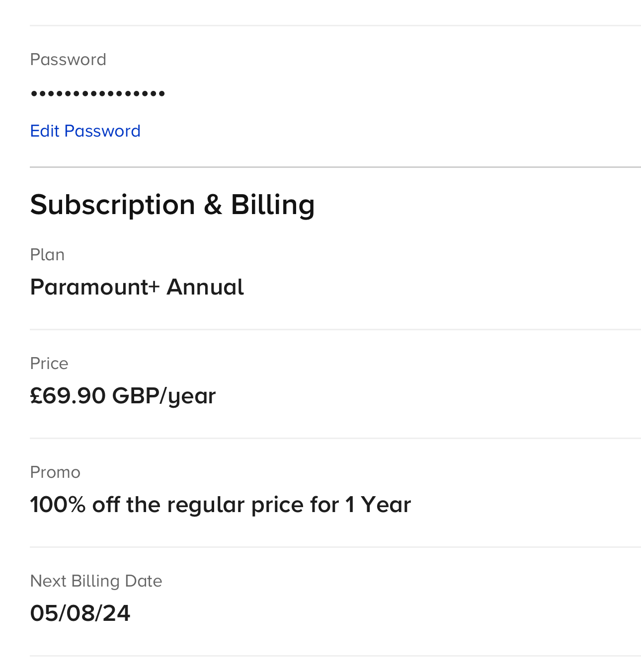Click the divider below the billing date

click(335, 656)
